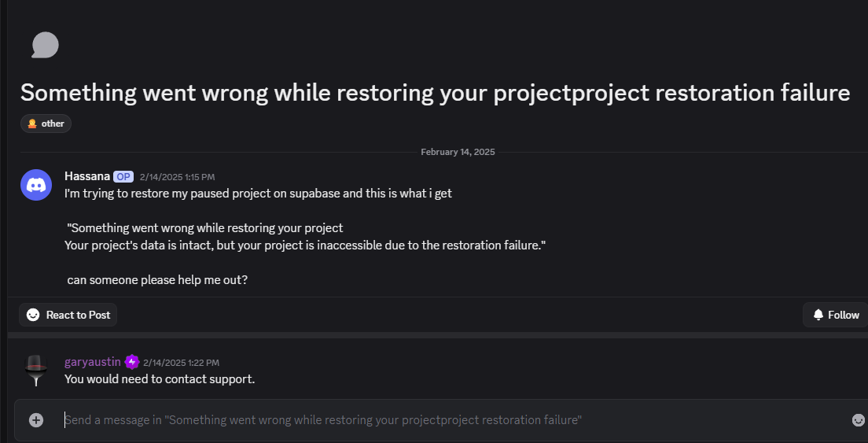Click the purple badge beside garyaustin
This screenshot has width=868, height=443.
click(132, 362)
